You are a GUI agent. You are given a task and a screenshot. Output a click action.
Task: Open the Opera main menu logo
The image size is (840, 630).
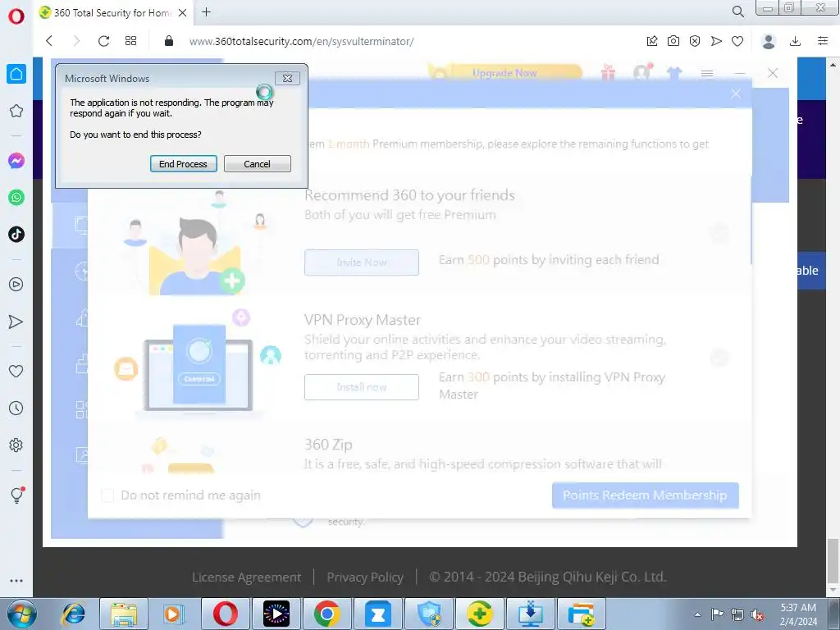pos(16,16)
